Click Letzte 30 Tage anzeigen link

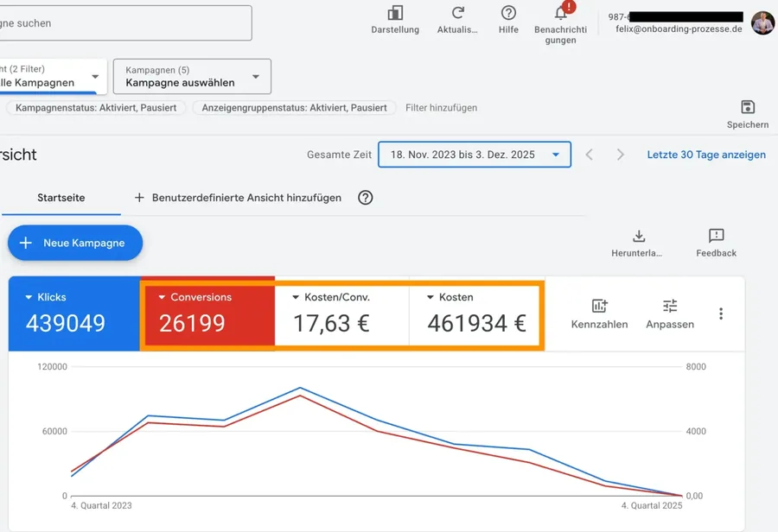coord(706,155)
